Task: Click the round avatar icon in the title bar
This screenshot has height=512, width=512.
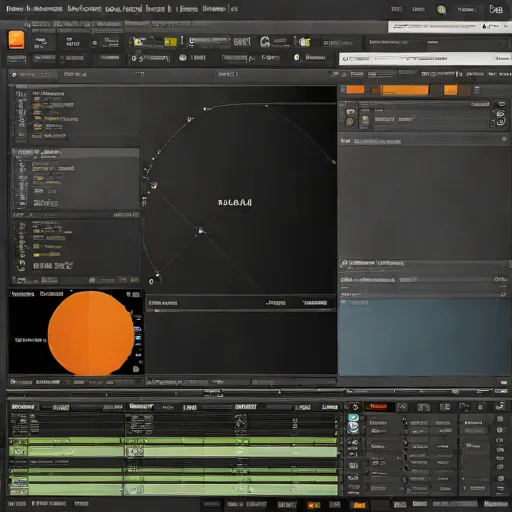Action: (x=441, y=10)
